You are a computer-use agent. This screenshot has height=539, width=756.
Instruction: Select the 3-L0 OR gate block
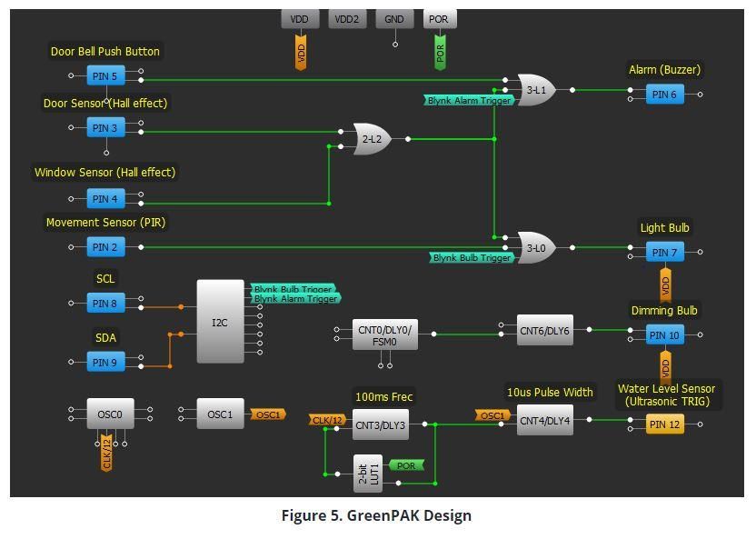pyautogui.click(x=536, y=248)
